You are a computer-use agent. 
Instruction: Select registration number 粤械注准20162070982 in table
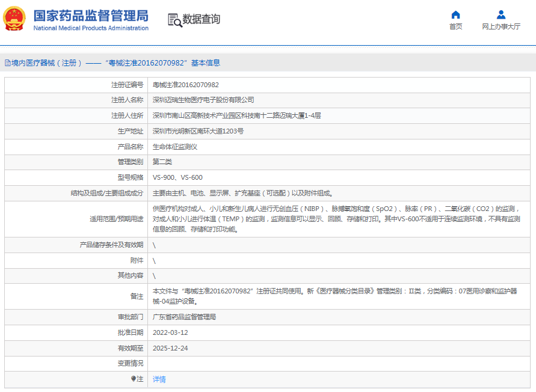pos(185,85)
